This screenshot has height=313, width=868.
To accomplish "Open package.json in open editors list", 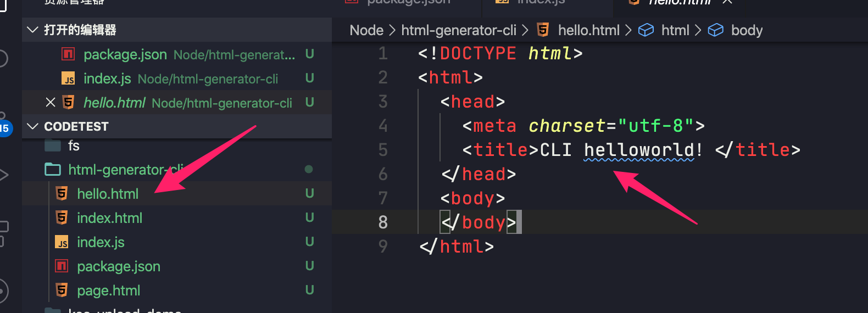I will tap(177, 54).
